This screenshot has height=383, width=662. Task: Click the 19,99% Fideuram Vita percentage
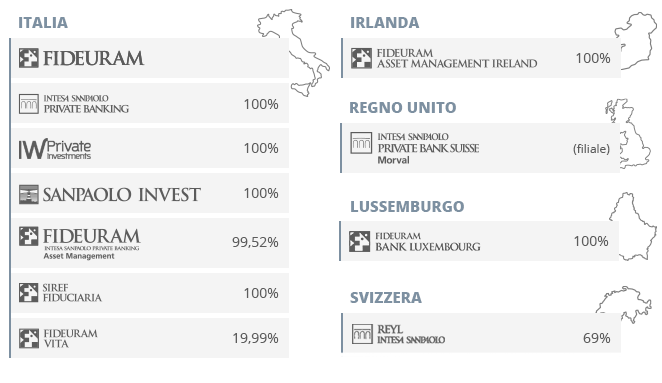point(255,338)
